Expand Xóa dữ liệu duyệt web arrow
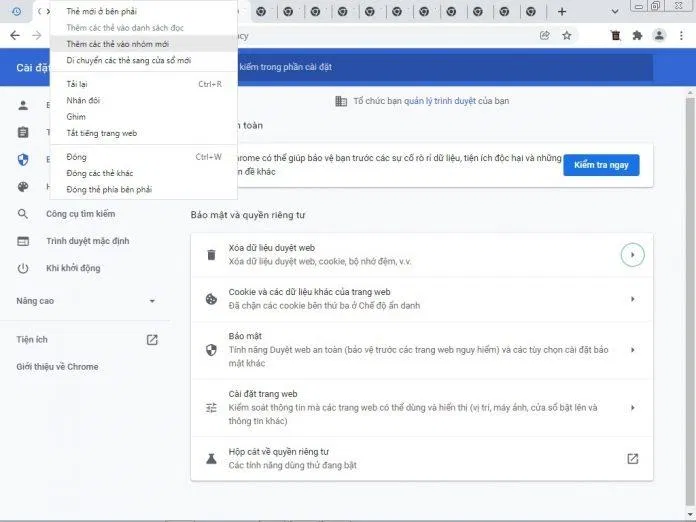Screen dimensions: 696x522 click(632, 255)
